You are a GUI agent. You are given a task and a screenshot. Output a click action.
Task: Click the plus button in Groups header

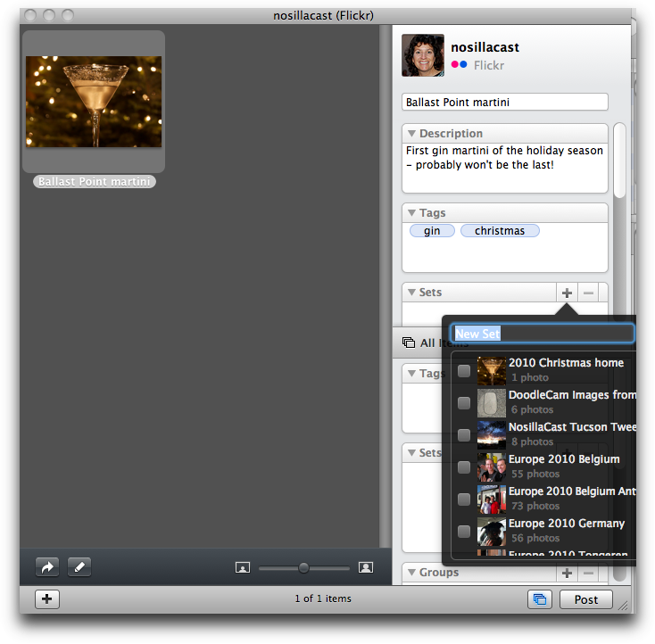click(x=567, y=573)
